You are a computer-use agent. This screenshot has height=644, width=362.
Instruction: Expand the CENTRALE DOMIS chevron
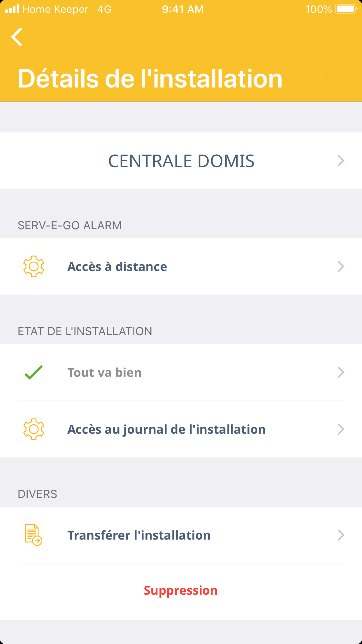(341, 161)
